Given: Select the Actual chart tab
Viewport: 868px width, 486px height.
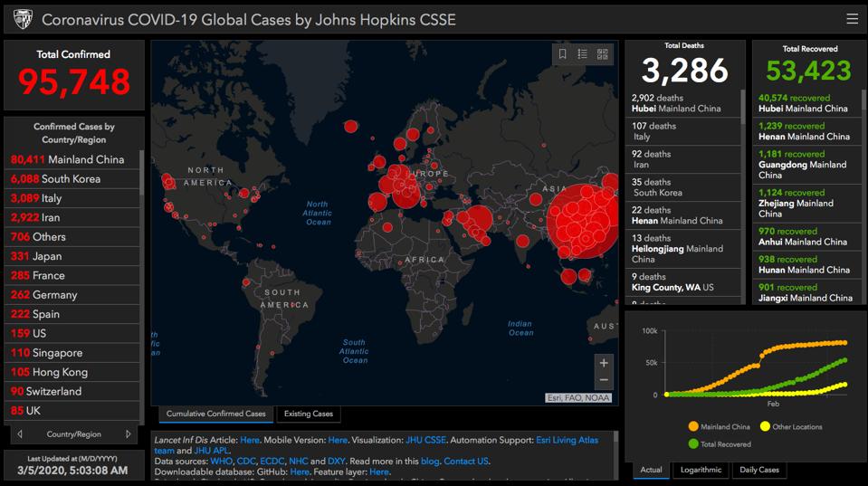Looking at the screenshot, I should tap(651, 470).
